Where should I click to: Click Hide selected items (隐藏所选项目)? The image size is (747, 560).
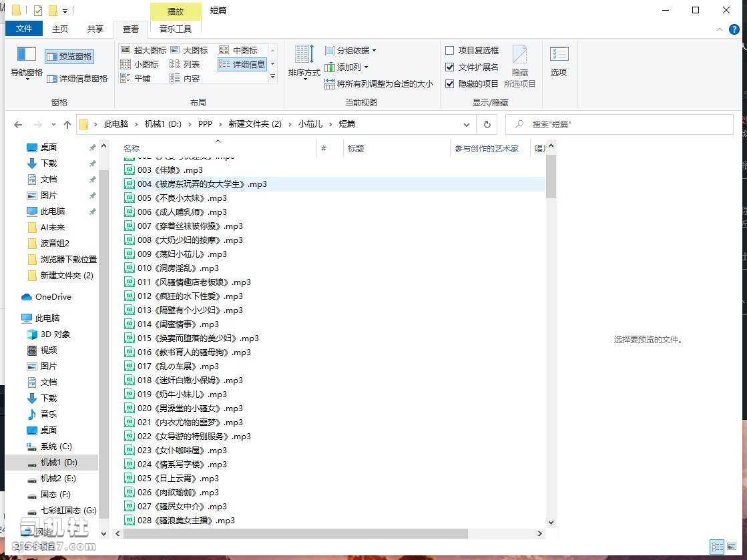(x=520, y=67)
